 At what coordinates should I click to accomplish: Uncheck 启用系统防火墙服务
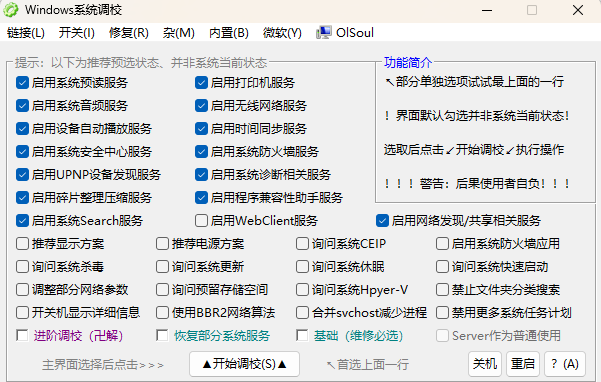pos(201,152)
